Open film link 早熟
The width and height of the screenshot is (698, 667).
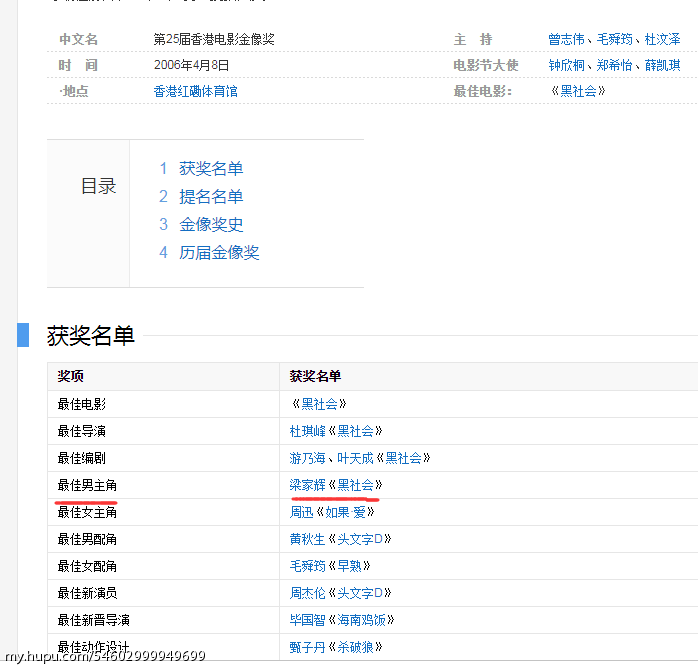point(349,566)
